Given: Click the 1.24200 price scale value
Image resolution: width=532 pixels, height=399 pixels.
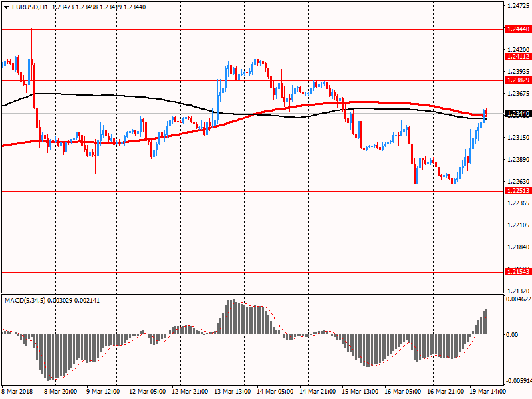Looking at the screenshot, I should click(519, 49).
